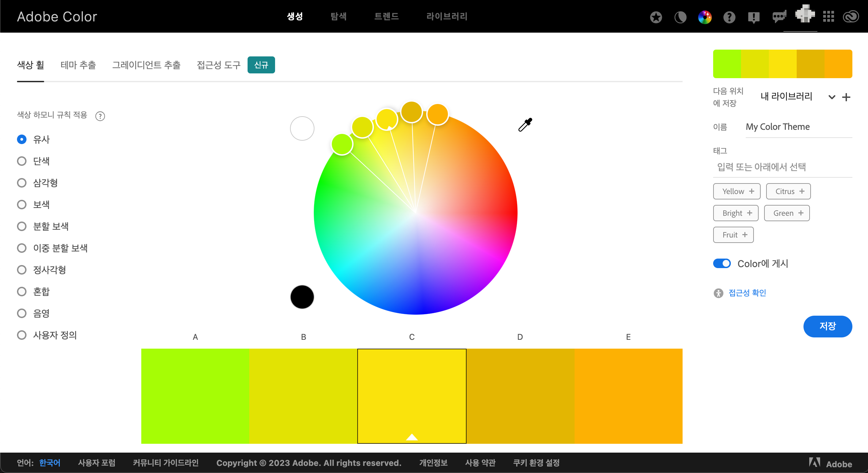Click the blue 저장 button
Image resolution: width=868 pixels, height=473 pixels.
coord(827,326)
